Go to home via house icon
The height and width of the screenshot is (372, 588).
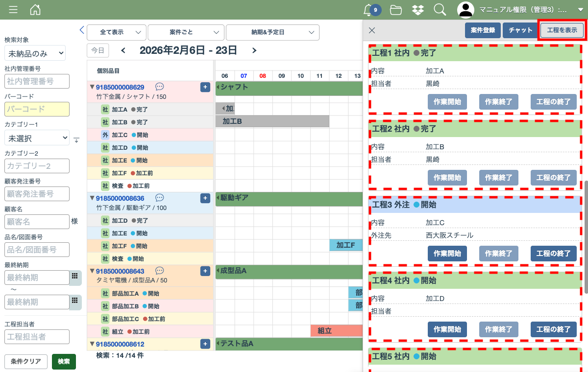coord(35,10)
